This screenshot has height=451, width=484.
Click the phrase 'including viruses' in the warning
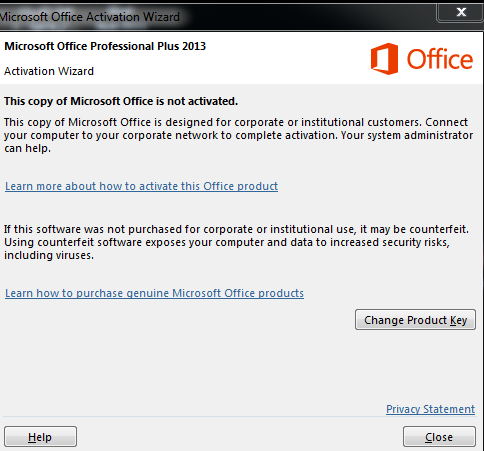(x=49, y=255)
